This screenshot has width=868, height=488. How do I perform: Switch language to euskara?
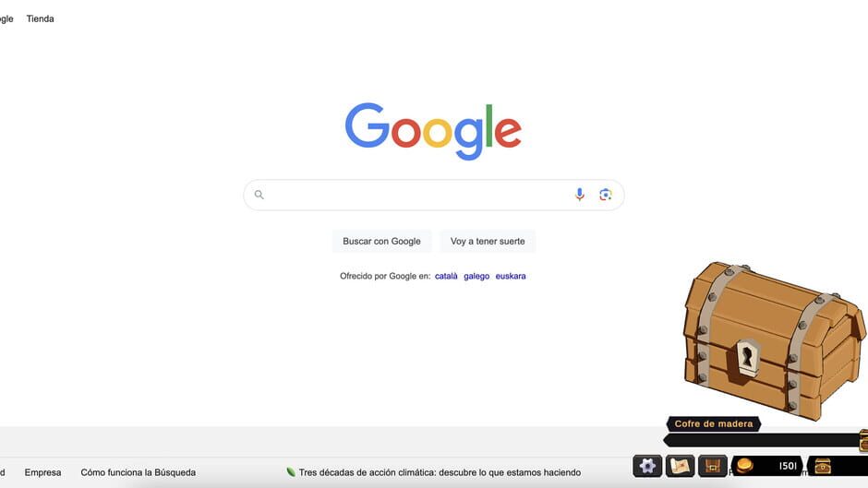point(511,276)
